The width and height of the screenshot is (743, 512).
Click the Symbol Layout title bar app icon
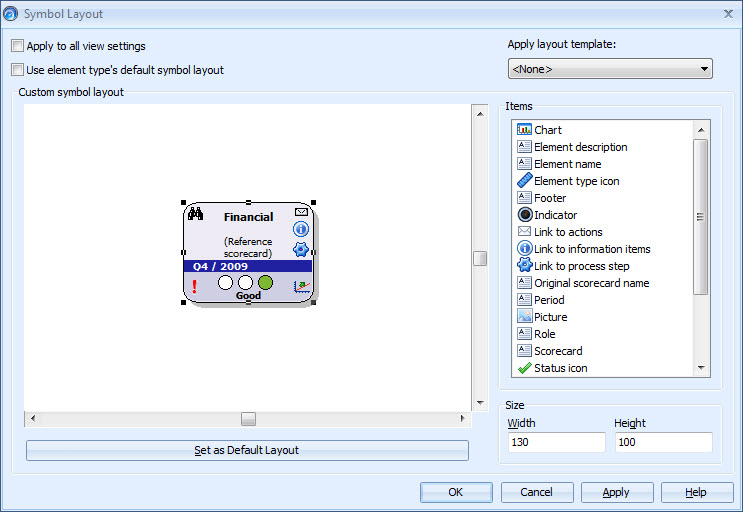click(x=10, y=14)
